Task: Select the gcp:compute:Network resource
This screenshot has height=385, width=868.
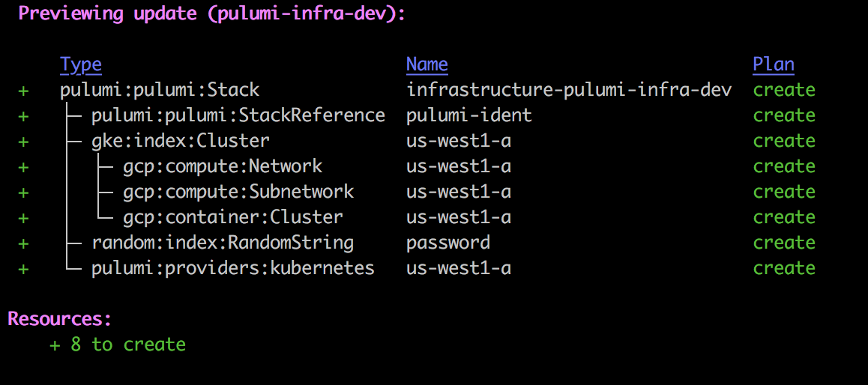Action: (x=223, y=166)
